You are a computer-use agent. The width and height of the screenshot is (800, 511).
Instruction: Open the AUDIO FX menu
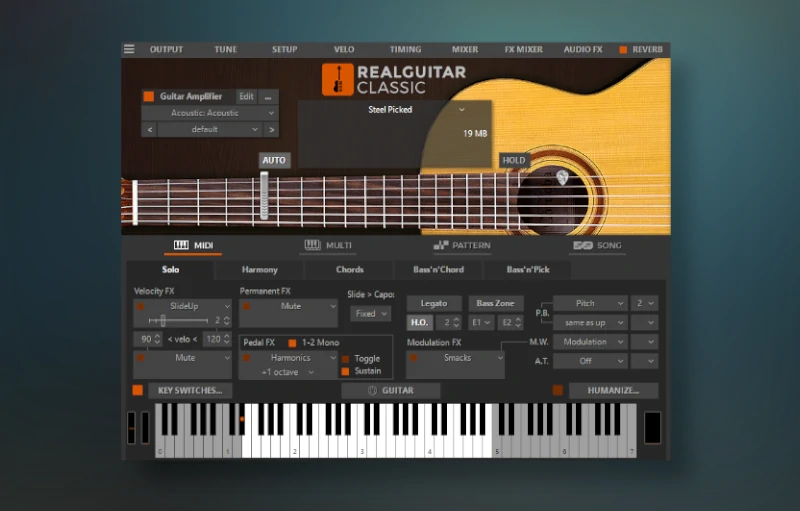(583, 49)
